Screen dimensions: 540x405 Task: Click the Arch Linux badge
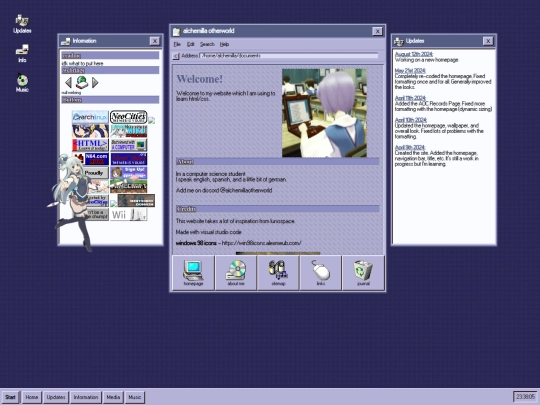[x=90, y=117]
